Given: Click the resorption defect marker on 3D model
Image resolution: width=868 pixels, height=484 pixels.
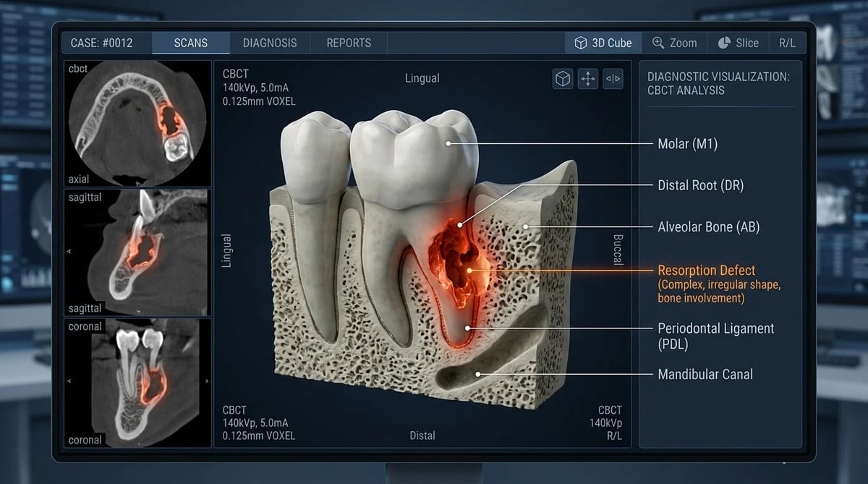Looking at the screenshot, I should 471,271.
